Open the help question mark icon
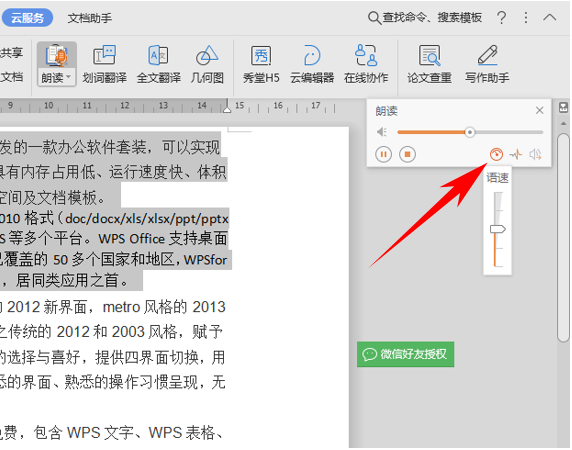572x450 pixels. pos(502,18)
